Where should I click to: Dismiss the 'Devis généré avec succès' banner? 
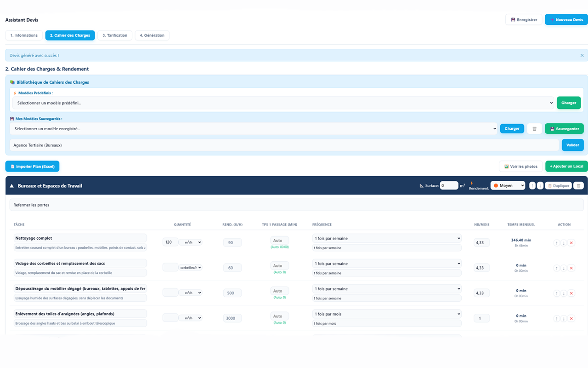tap(582, 55)
